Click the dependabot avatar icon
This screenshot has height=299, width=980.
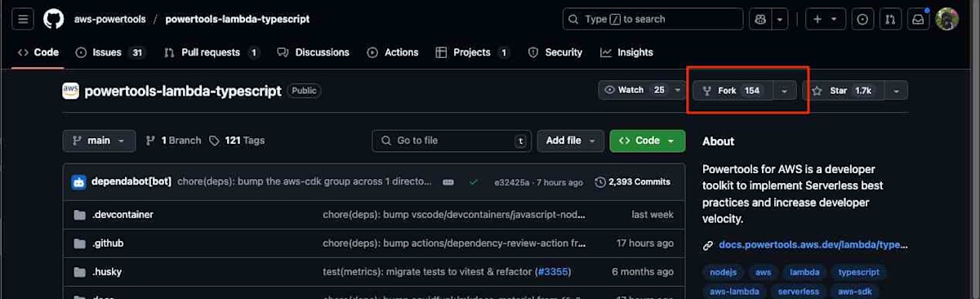78,182
